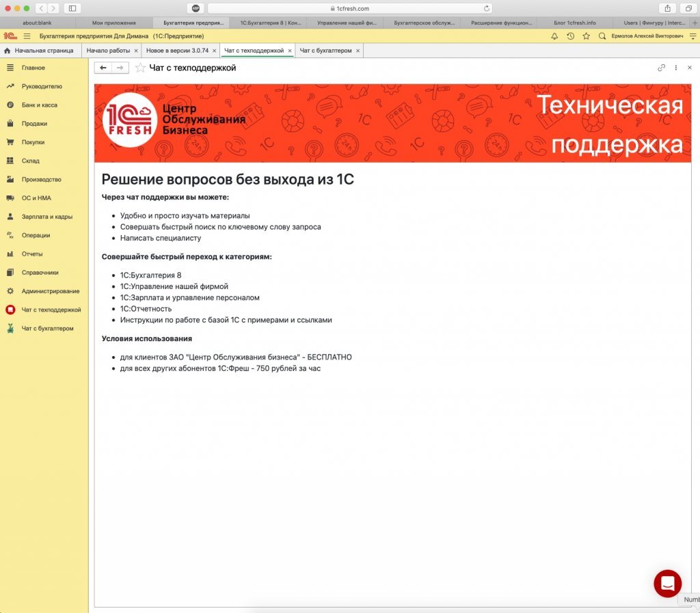Viewport: 700px width, 613px height.
Task: Switch to browser tab Расширение функцион...
Action: pyautogui.click(x=501, y=23)
